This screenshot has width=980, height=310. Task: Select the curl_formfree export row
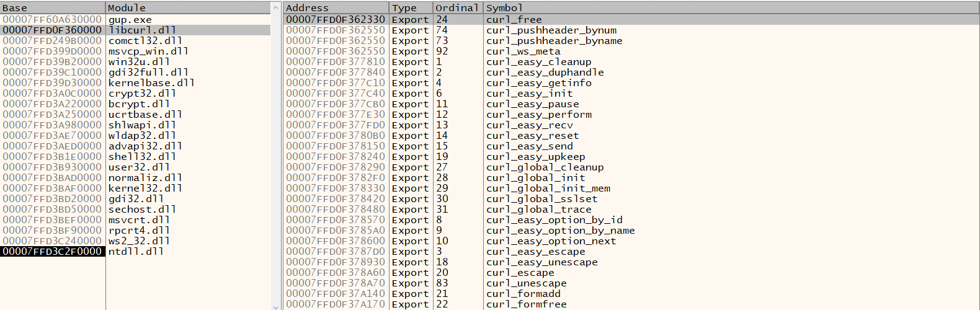click(x=526, y=304)
